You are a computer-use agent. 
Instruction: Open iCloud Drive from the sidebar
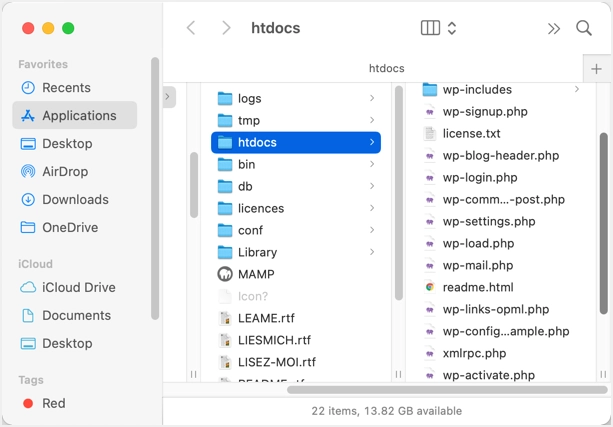click(78, 287)
